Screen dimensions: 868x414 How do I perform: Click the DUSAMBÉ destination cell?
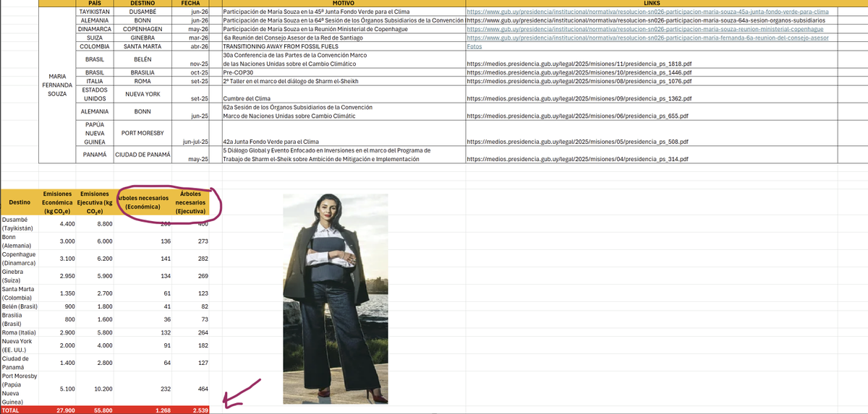142,12
